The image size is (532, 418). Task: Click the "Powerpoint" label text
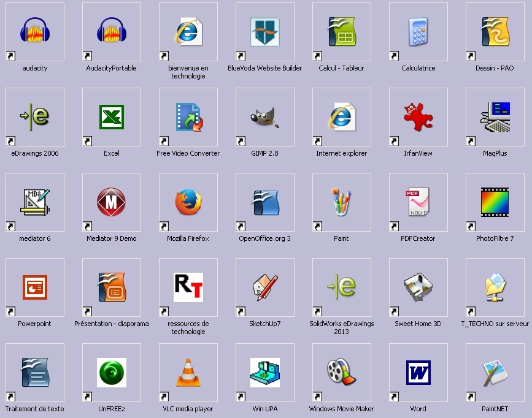click(34, 324)
